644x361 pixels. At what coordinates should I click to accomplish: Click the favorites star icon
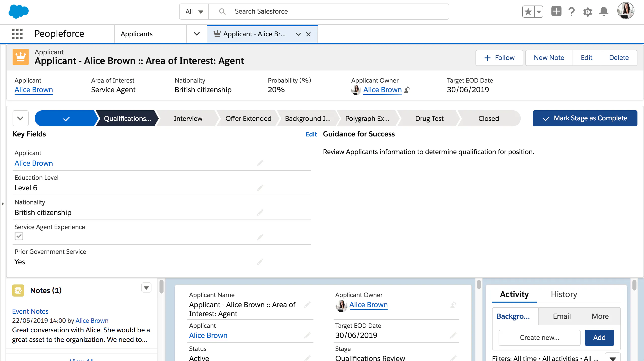click(x=528, y=12)
